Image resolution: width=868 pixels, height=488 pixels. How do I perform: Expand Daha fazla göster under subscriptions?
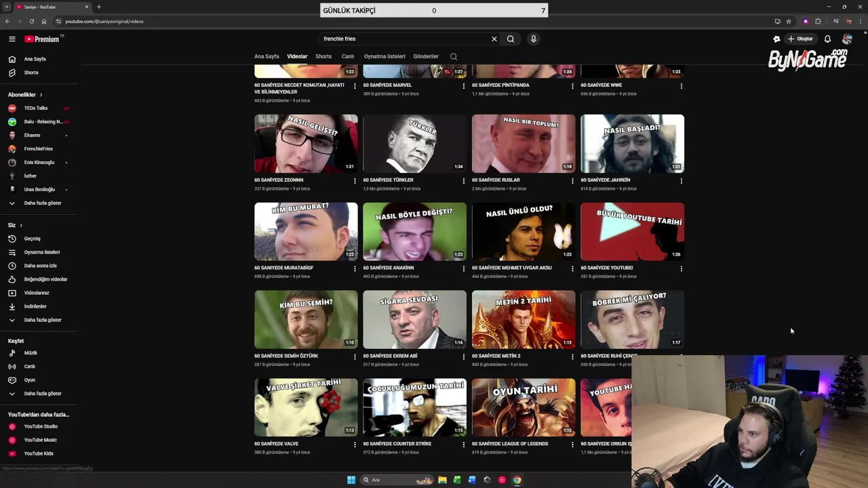[x=42, y=203]
